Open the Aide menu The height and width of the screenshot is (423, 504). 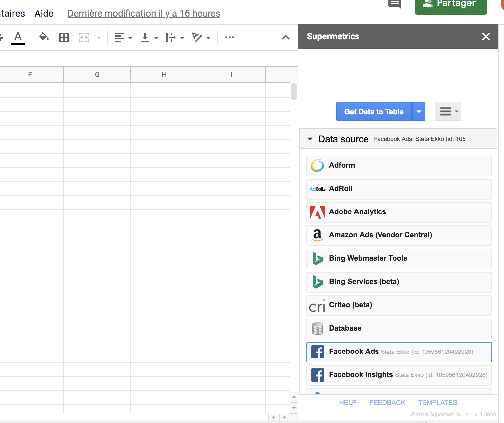44,13
